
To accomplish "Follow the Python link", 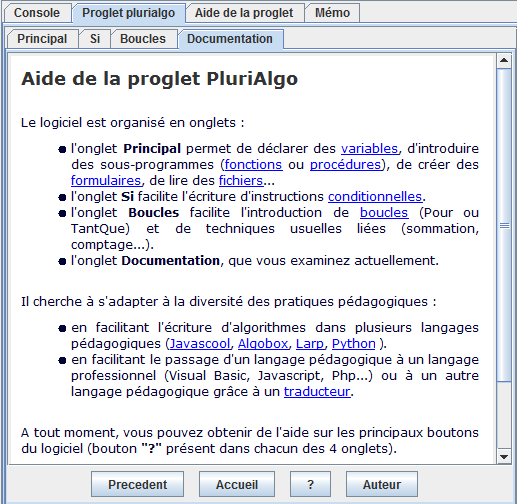I will pyautogui.click(x=354, y=343).
